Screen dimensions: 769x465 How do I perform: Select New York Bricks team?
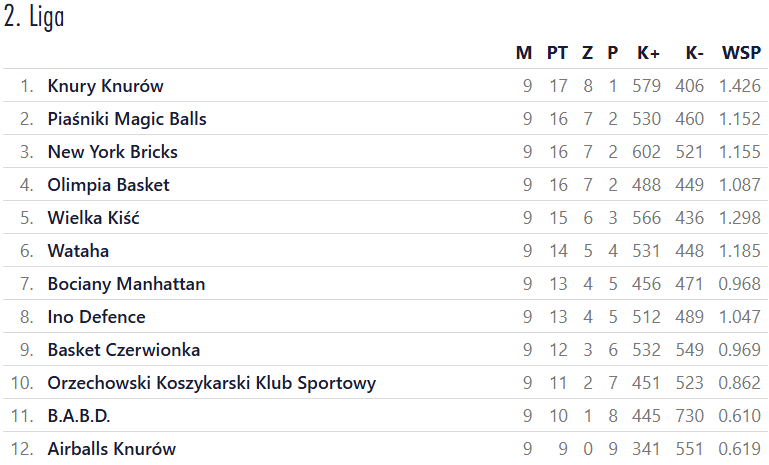pyautogui.click(x=112, y=152)
